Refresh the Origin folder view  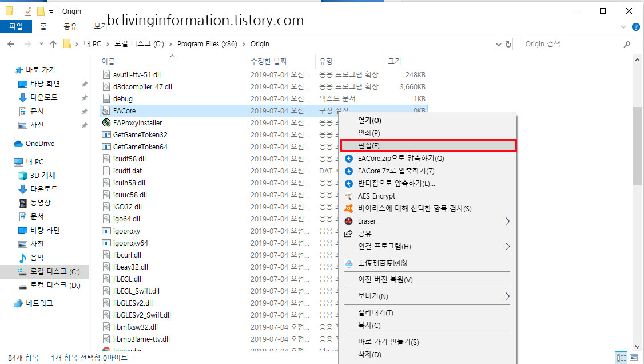tap(508, 44)
